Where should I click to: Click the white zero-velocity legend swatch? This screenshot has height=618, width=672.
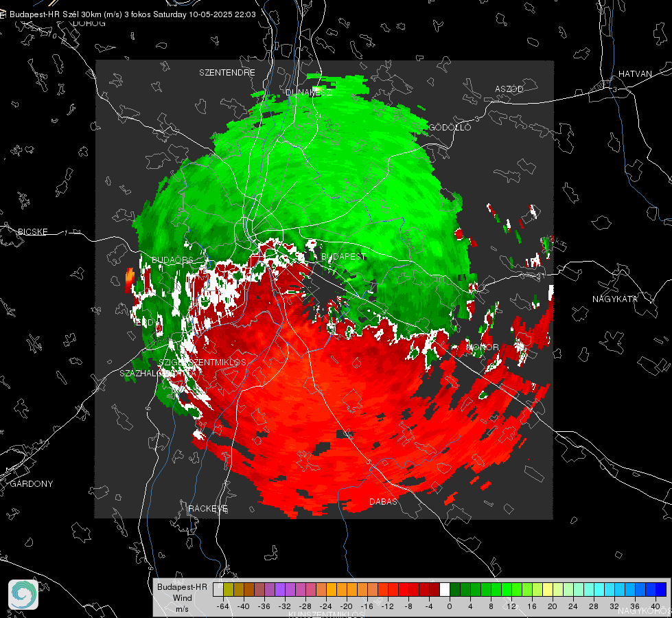pyautogui.click(x=445, y=590)
